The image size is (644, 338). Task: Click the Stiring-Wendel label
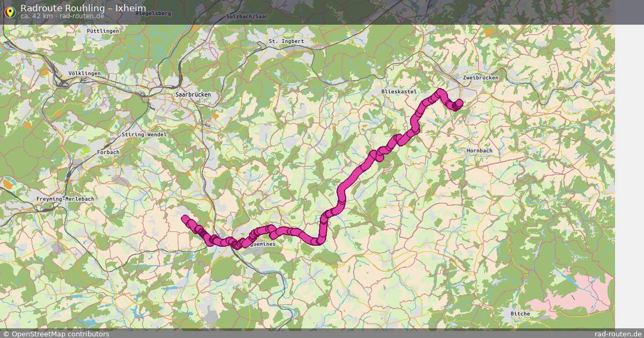coord(144,134)
